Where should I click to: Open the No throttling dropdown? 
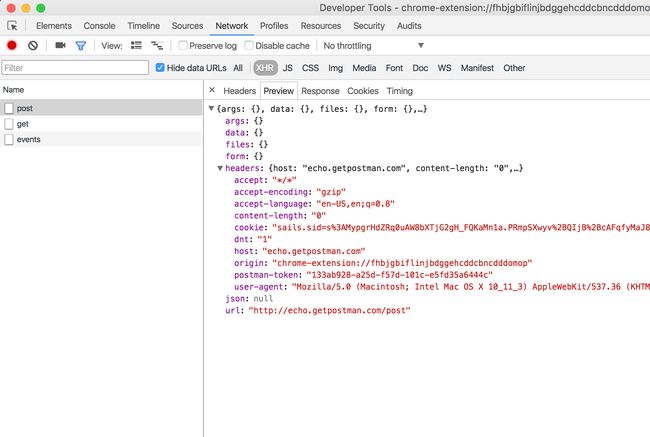click(373, 46)
